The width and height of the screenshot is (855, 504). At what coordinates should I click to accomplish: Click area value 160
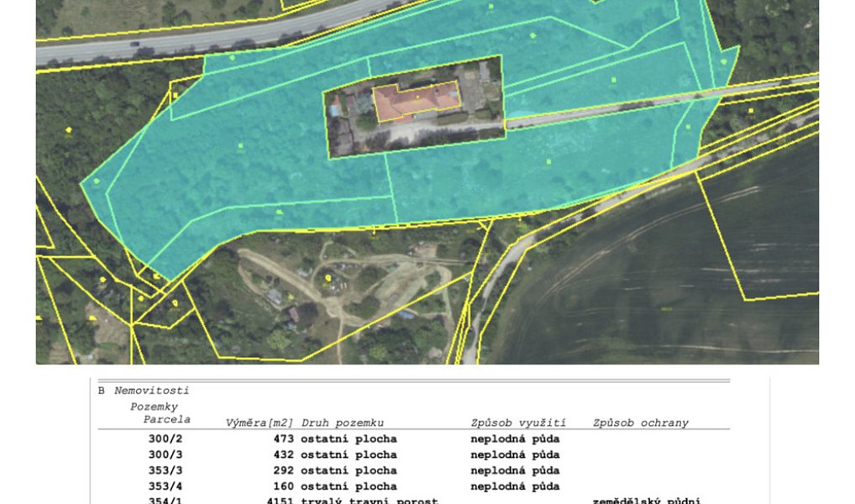pyautogui.click(x=284, y=486)
